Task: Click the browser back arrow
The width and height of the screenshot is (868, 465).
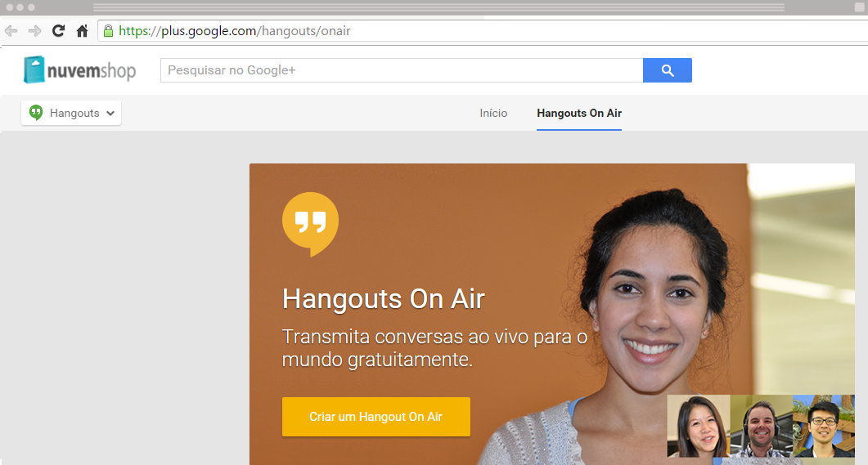Action: pyautogui.click(x=11, y=31)
